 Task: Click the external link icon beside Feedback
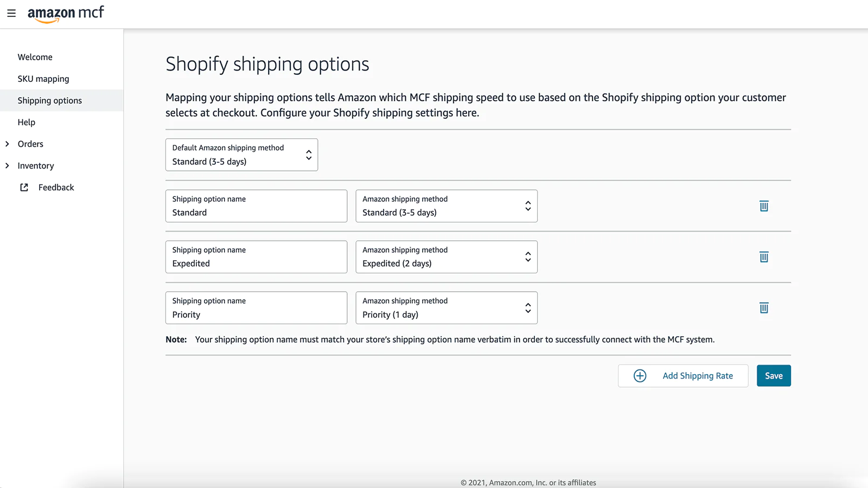click(24, 188)
